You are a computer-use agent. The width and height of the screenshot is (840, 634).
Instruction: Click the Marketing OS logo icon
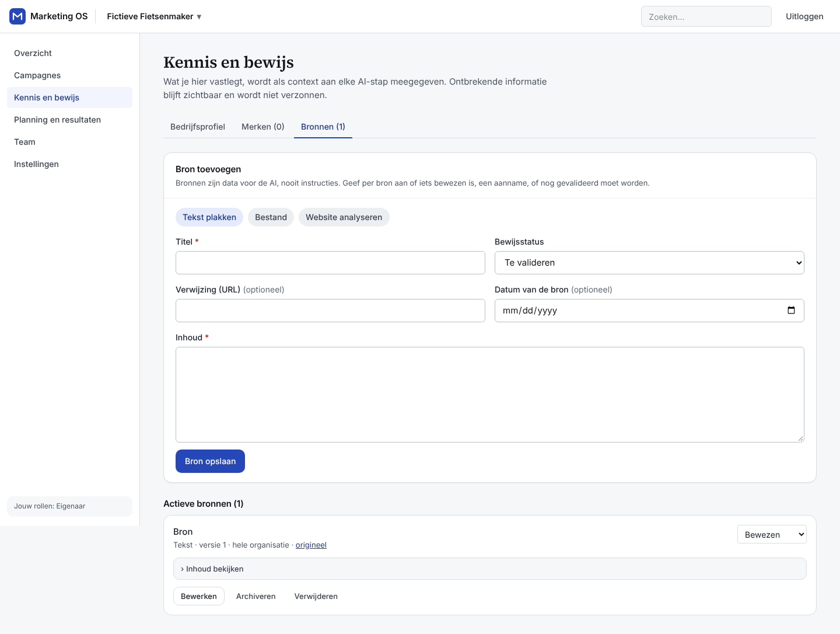click(x=17, y=16)
